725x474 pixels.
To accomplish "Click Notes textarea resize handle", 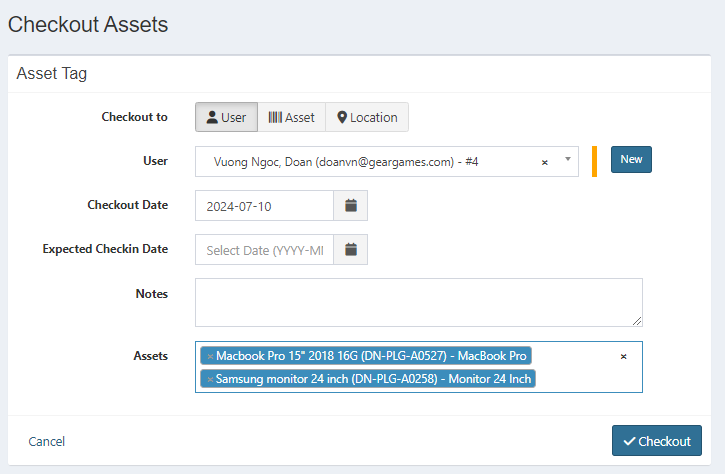I will pyautogui.click(x=636, y=320).
